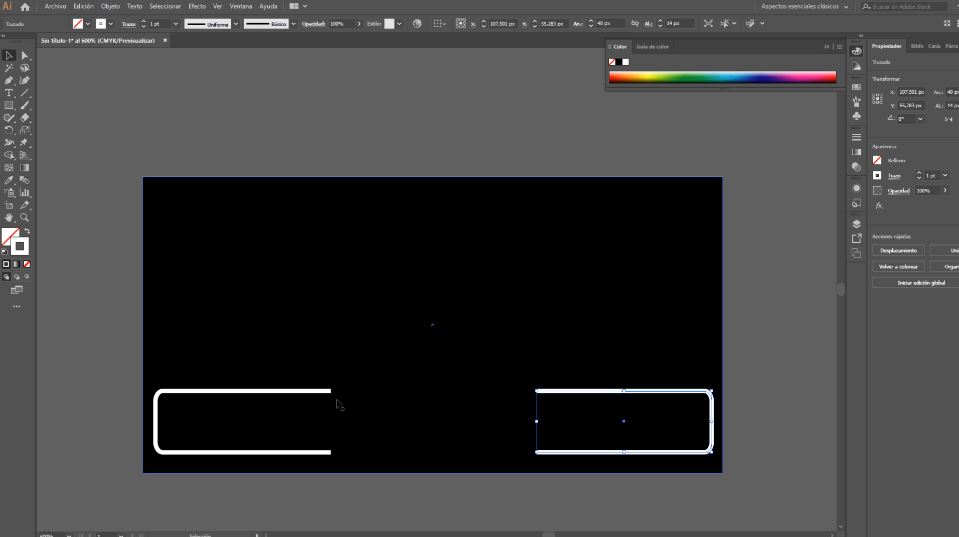Choose the Shape Builder tool

tap(9, 155)
